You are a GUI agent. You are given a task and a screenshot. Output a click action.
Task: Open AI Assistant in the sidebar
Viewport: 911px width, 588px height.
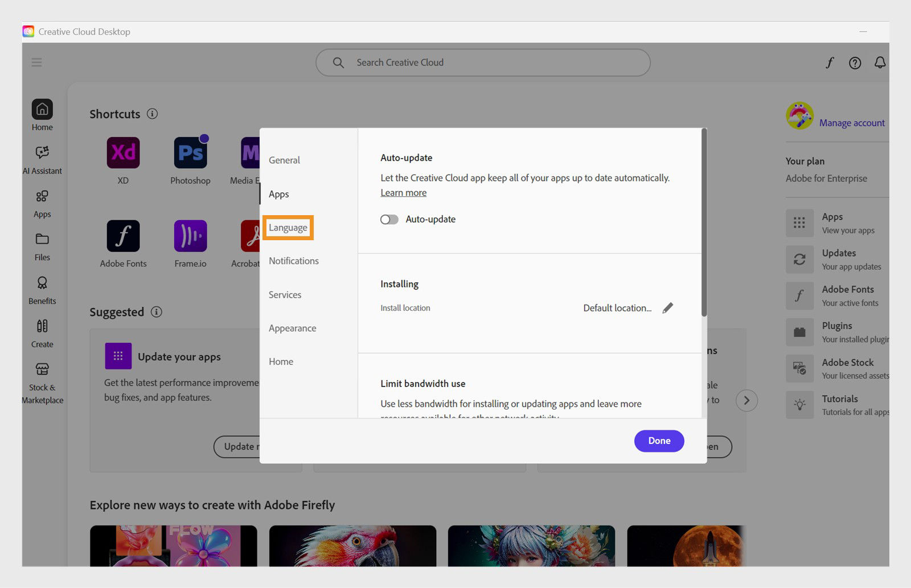pos(42,159)
